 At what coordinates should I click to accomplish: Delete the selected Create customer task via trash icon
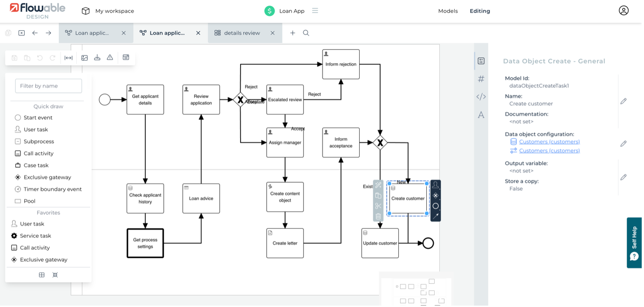coord(378,216)
